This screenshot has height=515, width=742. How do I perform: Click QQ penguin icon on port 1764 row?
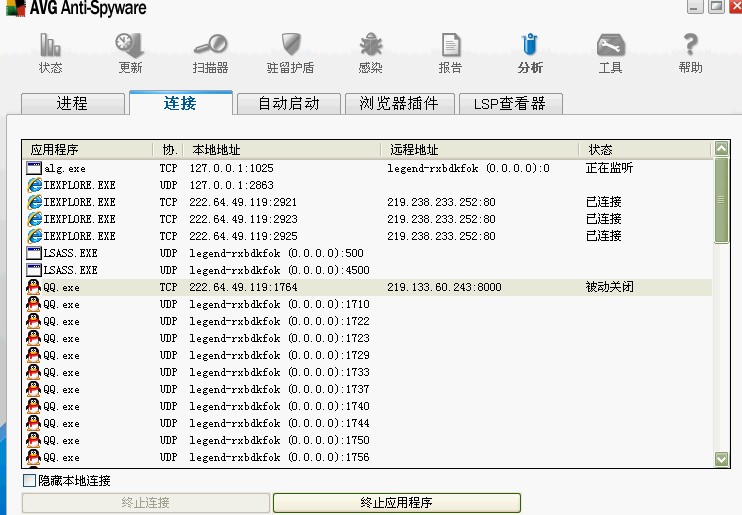tap(33, 287)
